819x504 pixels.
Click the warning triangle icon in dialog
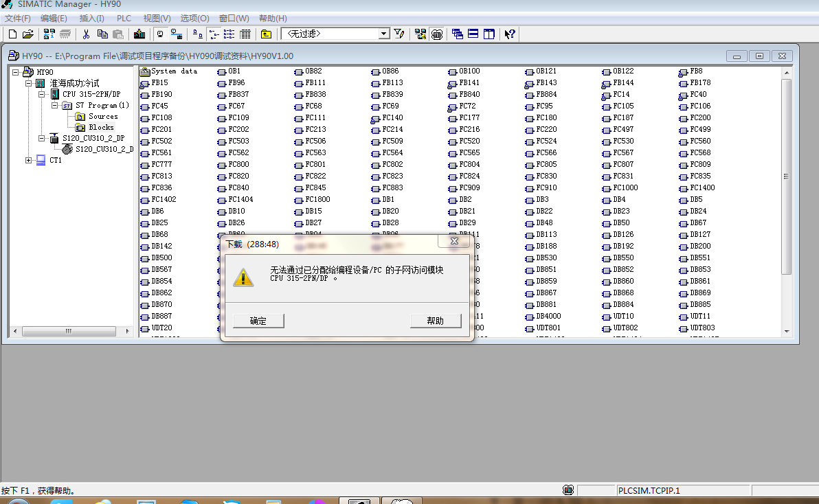pos(243,277)
